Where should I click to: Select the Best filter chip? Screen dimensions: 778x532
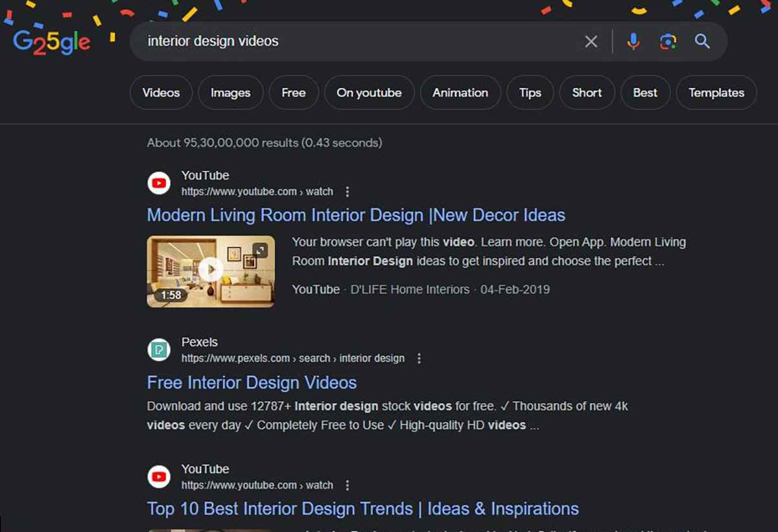(x=645, y=93)
